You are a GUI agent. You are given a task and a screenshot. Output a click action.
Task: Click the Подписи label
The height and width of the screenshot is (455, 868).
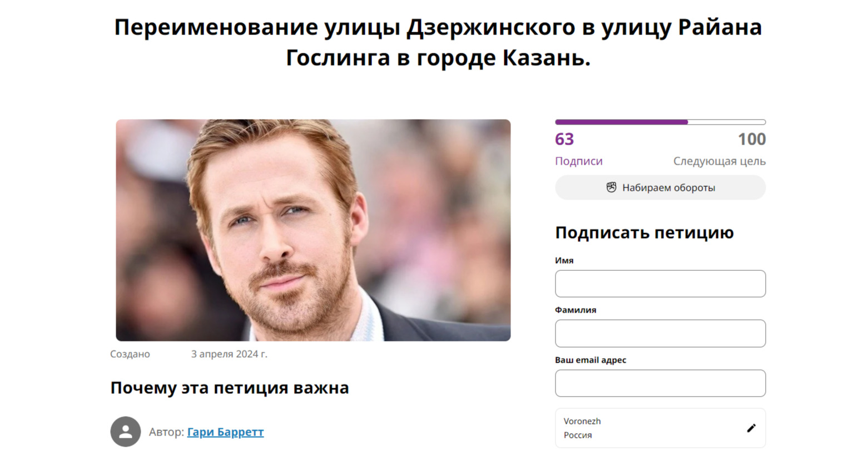(x=579, y=161)
